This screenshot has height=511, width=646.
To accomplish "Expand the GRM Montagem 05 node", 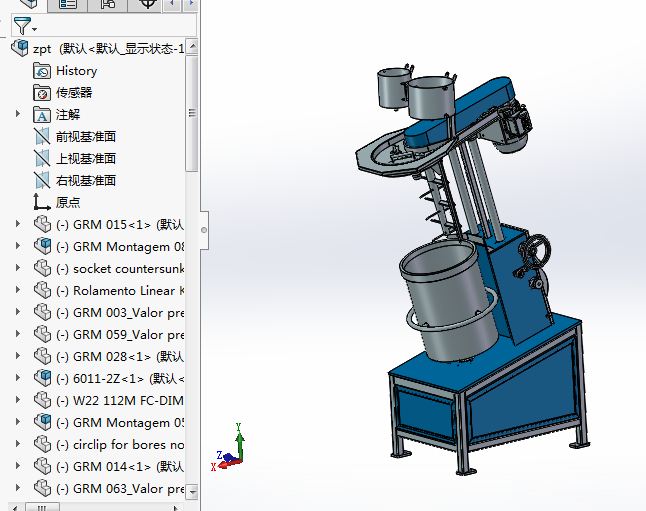I will coord(18,422).
